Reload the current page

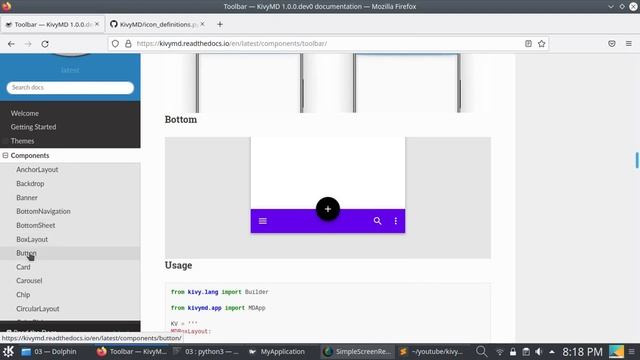45,44
